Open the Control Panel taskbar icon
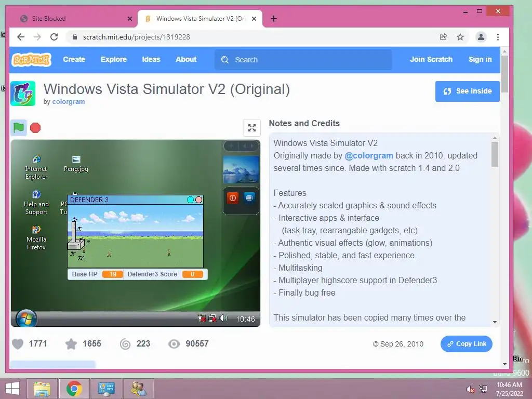Viewport: 532px width, 399px height. [106, 389]
